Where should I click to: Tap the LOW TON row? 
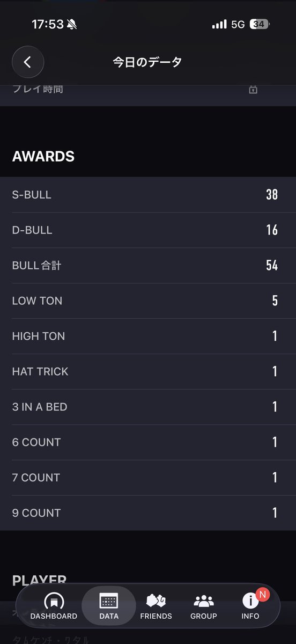point(148,301)
